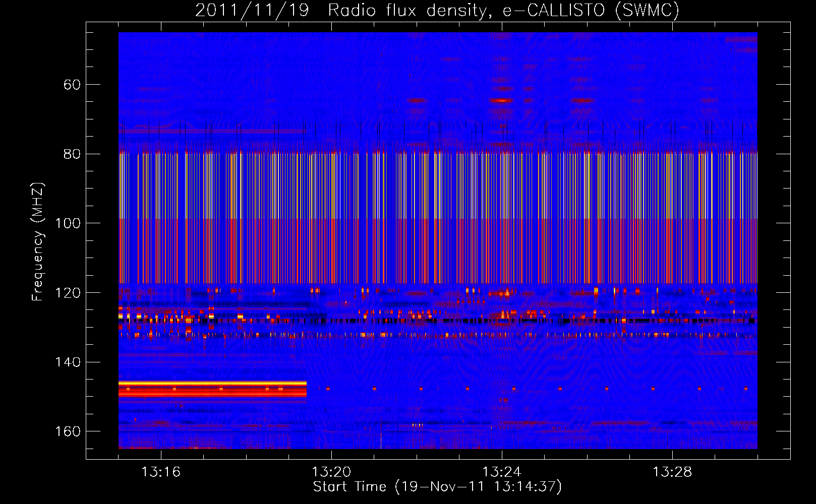Click the 13:20 time tick label

point(331,472)
